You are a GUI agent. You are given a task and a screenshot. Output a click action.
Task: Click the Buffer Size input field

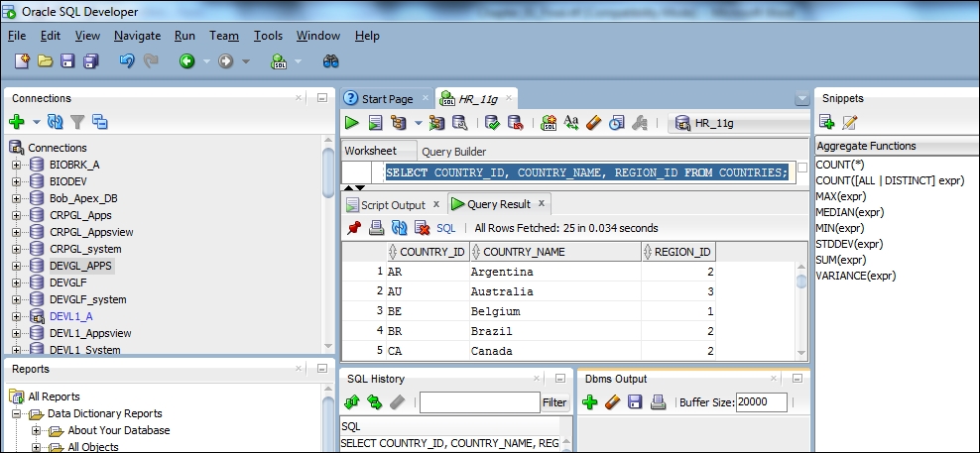pyautogui.click(x=761, y=401)
